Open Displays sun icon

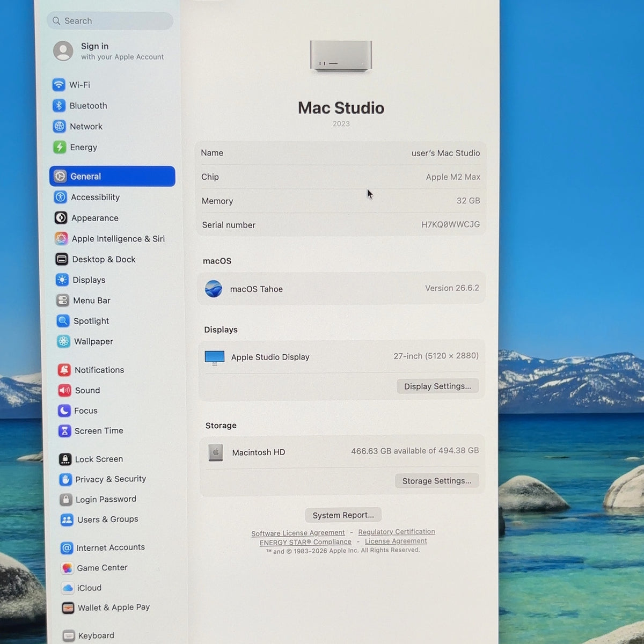coord(62,280)
